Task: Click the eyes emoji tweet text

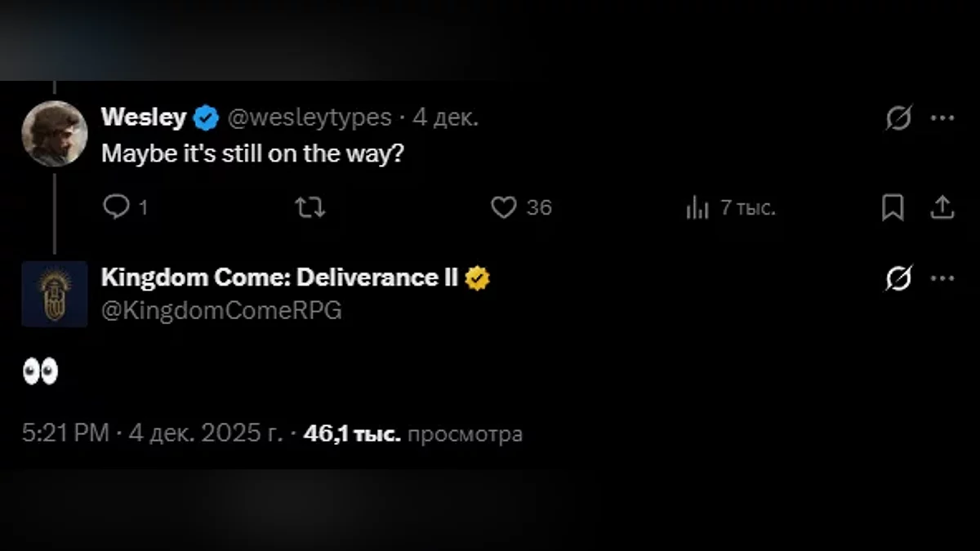Action: coord(40,374)
